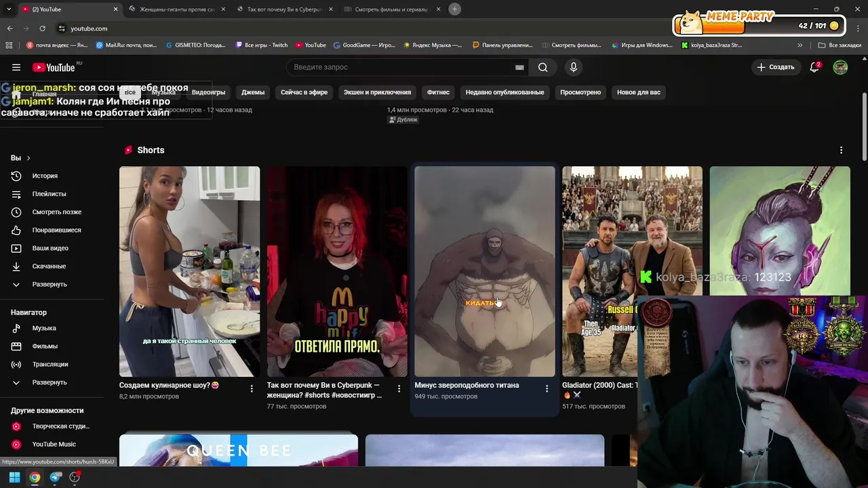Select the Фитнес filter chip
Viewport: 868px width, 488px height.
coord(438,92)
